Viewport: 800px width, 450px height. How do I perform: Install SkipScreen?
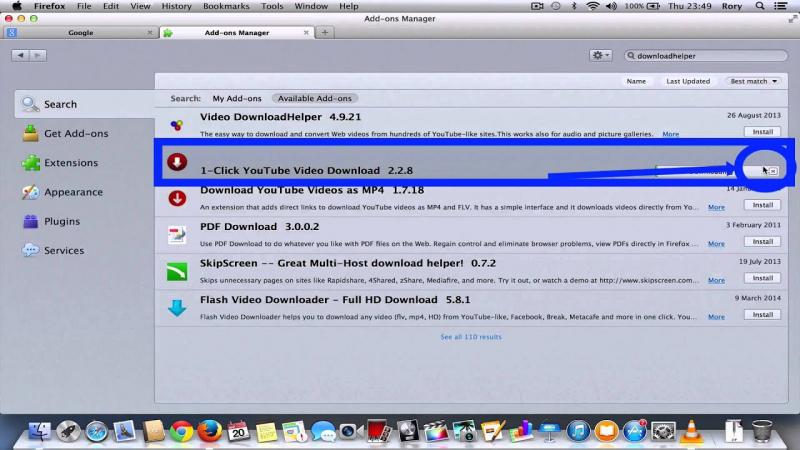[762, 278]
